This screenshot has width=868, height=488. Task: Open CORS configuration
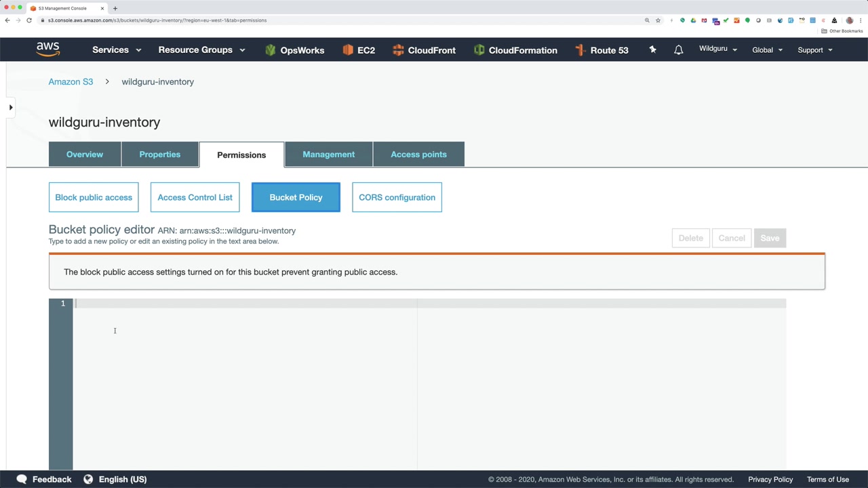(397, 197)
